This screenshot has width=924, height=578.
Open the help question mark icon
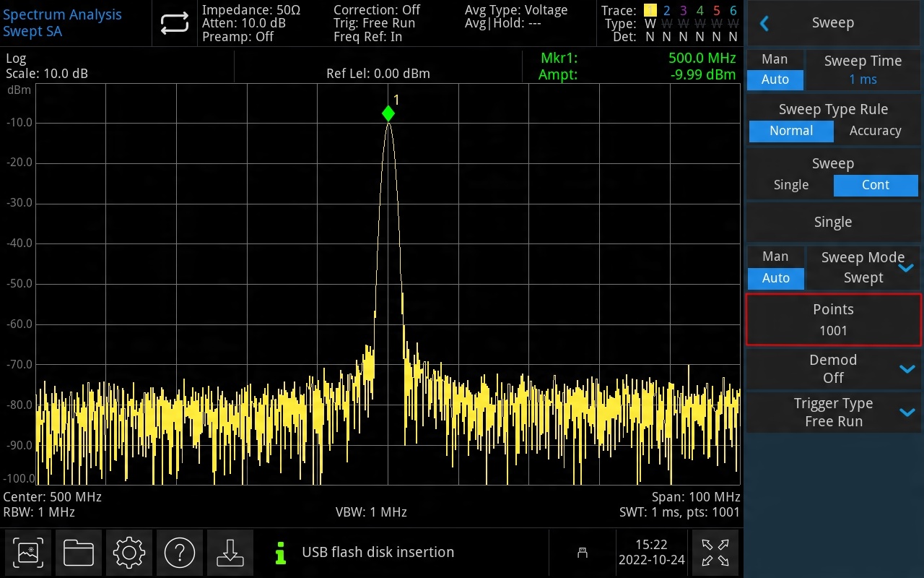pyautogui.click(x=180, y=553)
